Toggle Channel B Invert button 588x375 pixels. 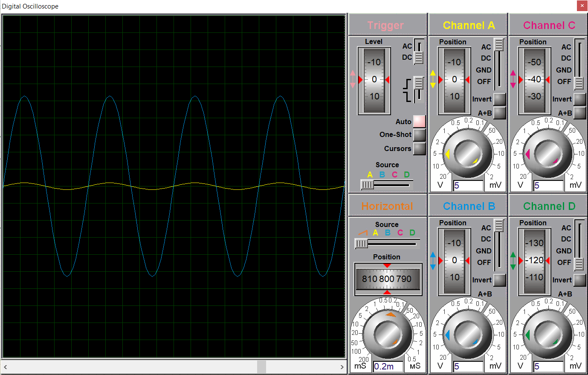point(499,280)
